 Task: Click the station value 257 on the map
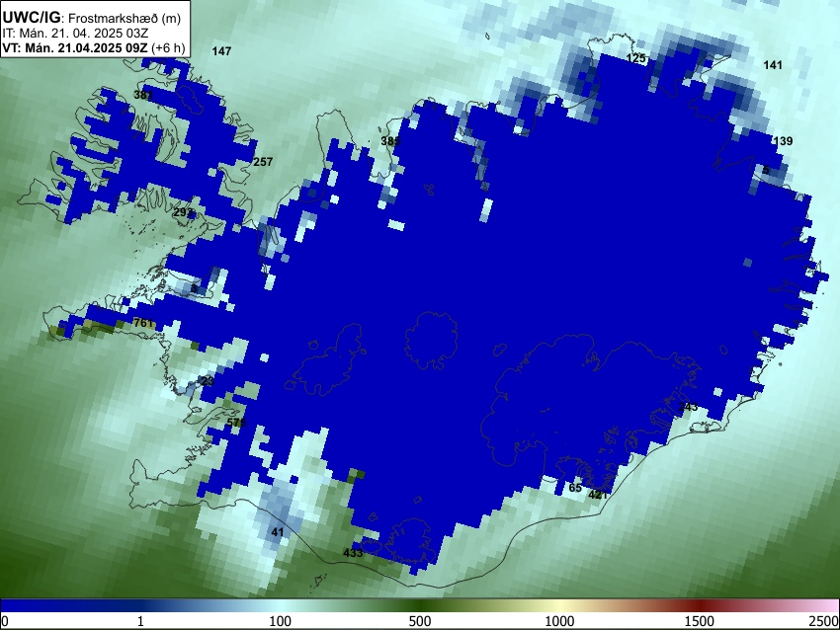[x=263, y=162]
